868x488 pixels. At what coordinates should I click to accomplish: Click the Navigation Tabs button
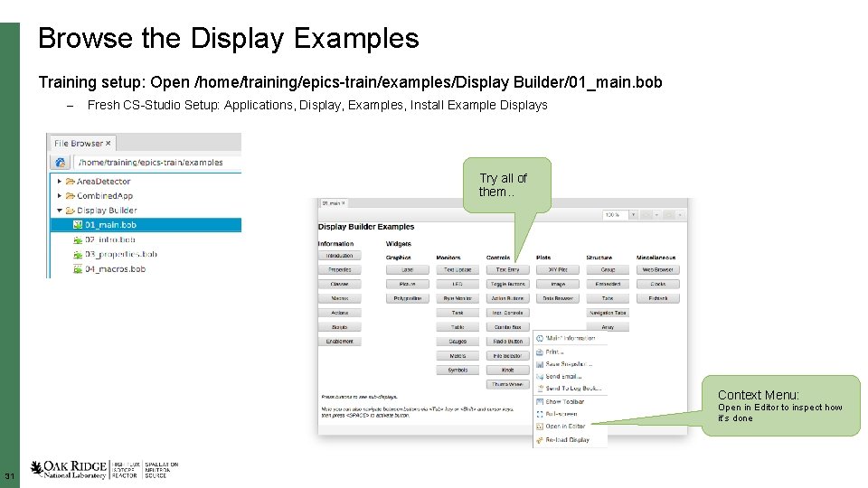608,313
